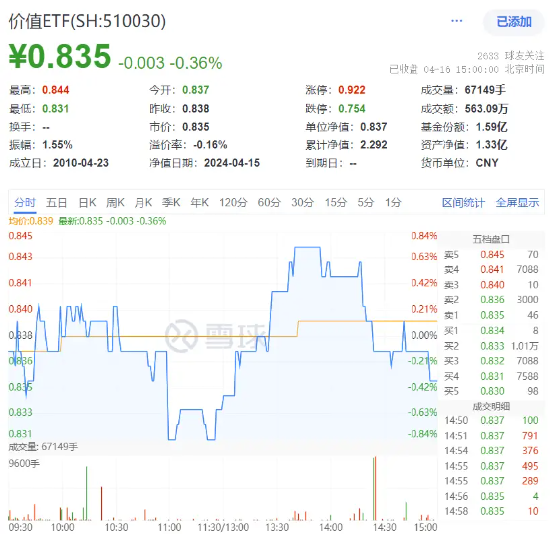Click the 跌停 value 0.754
Screen dimensions: 550x535
(x=351, y=109)
